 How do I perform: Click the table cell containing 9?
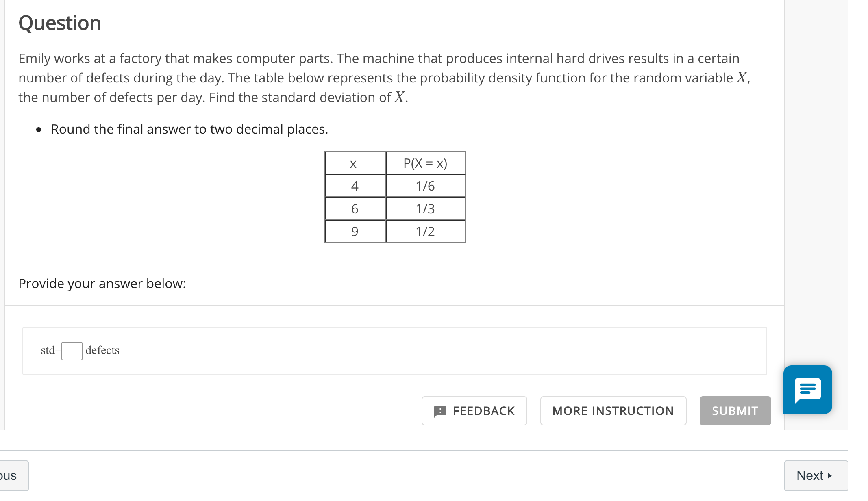coord(355,231)
